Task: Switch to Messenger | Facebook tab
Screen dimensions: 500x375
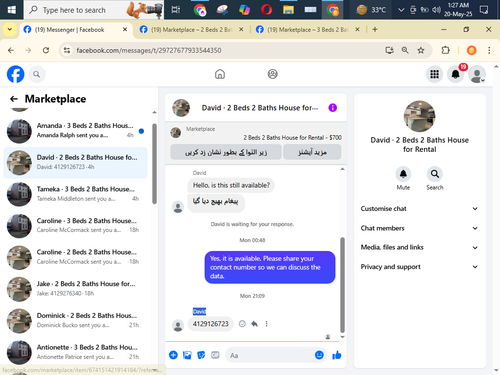Action: coord(76,30)
